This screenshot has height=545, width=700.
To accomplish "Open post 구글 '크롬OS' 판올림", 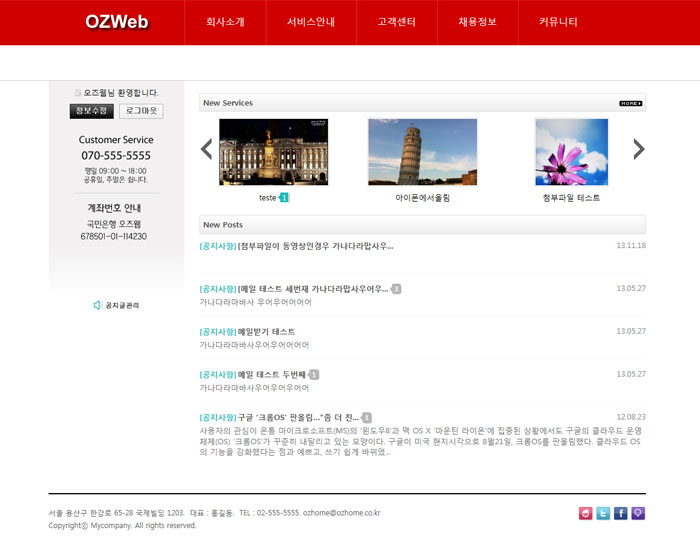I will [298, 417].
